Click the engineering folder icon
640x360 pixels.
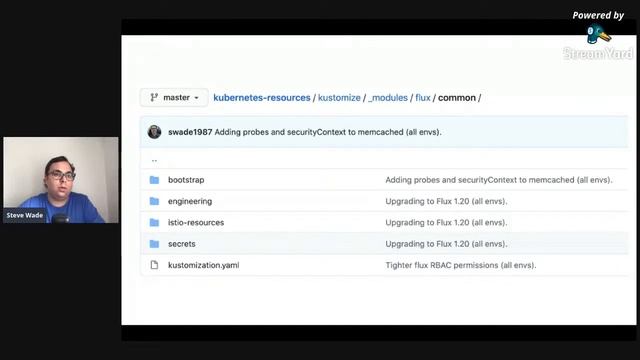click(154, 201)
